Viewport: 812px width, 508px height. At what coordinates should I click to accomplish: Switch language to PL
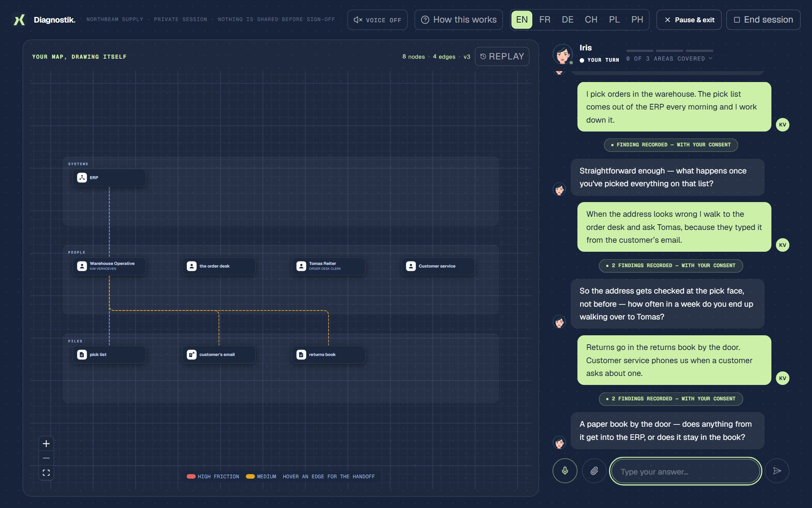[x=614, y=20]
